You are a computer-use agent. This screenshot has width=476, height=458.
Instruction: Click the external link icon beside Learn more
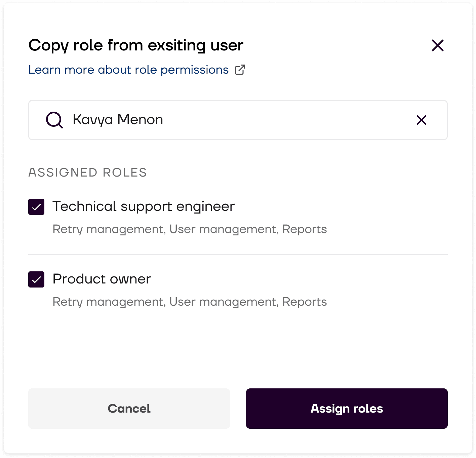(x=240, y=70)
